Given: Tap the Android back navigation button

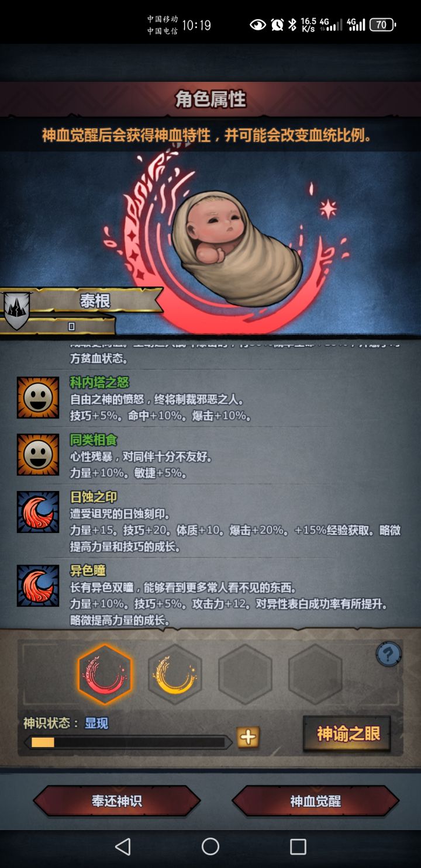Looking at the screenshot, I should (123, 846).
